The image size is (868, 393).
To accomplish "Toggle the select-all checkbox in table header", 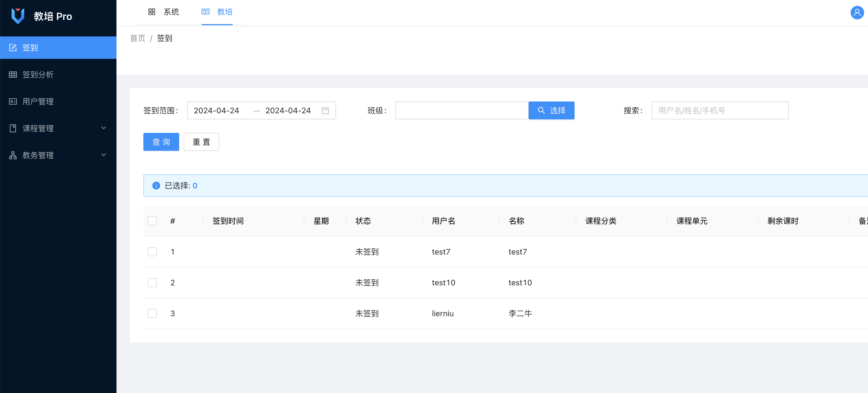I will tap(152, 221).
